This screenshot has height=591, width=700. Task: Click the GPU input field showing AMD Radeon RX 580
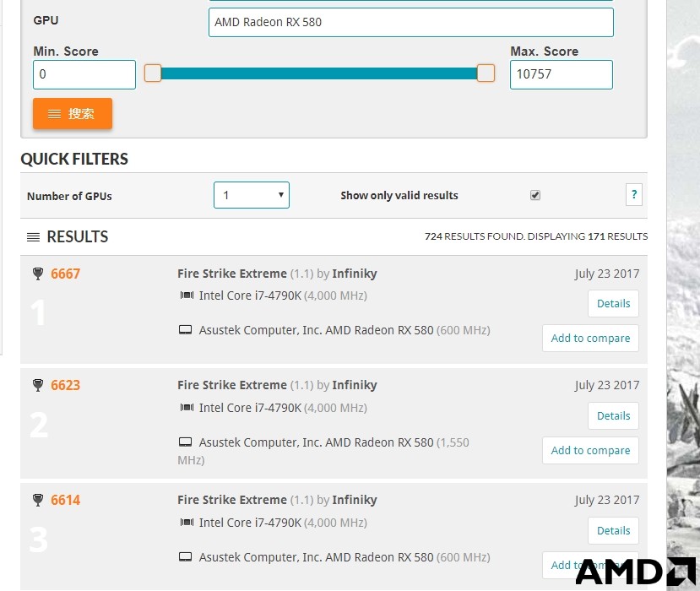[410, 22]
